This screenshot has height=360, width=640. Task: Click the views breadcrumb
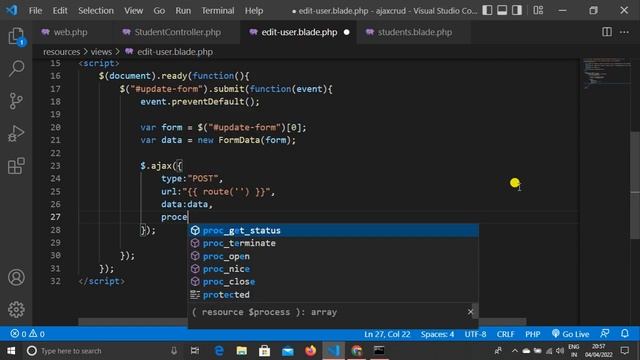click(x=101, y=52)
